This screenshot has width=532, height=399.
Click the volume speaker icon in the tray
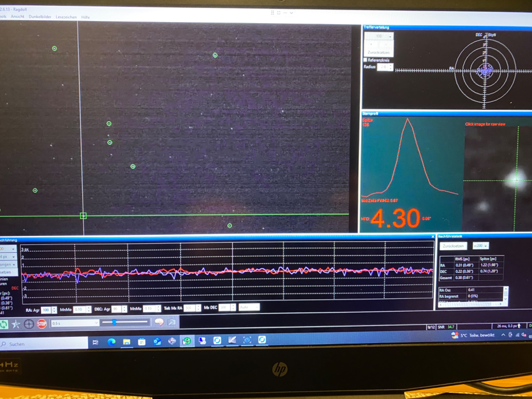pos(524,334)
